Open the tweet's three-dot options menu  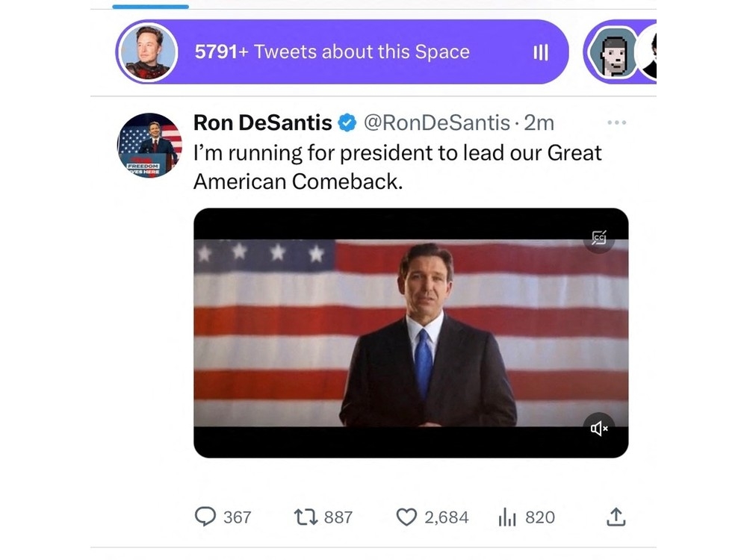(x=617, y=122)
